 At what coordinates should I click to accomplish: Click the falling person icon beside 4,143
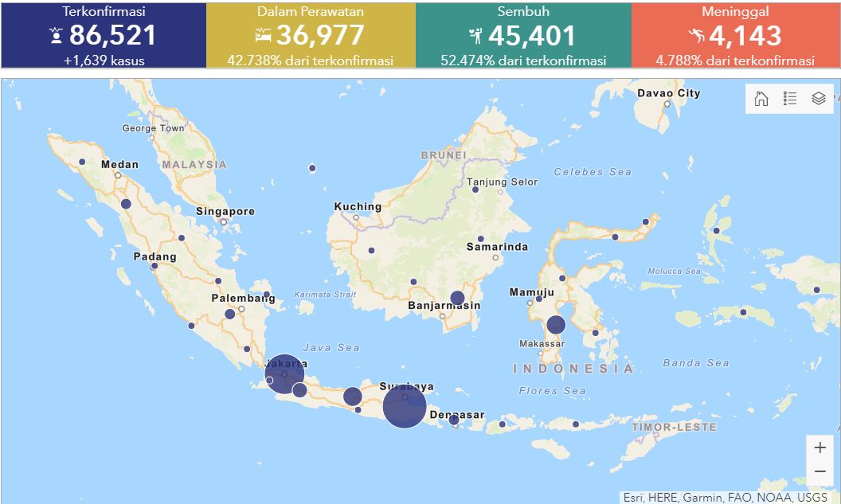pos(697,36)
